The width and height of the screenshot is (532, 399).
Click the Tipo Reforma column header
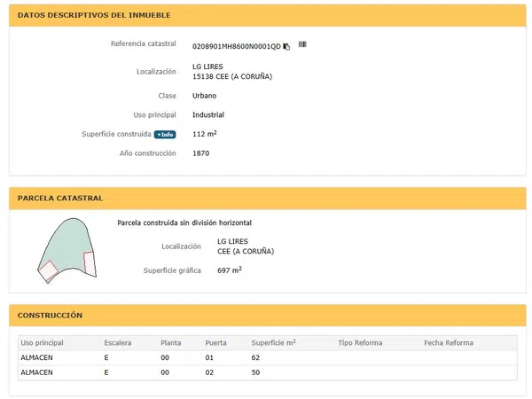point(360,342)
